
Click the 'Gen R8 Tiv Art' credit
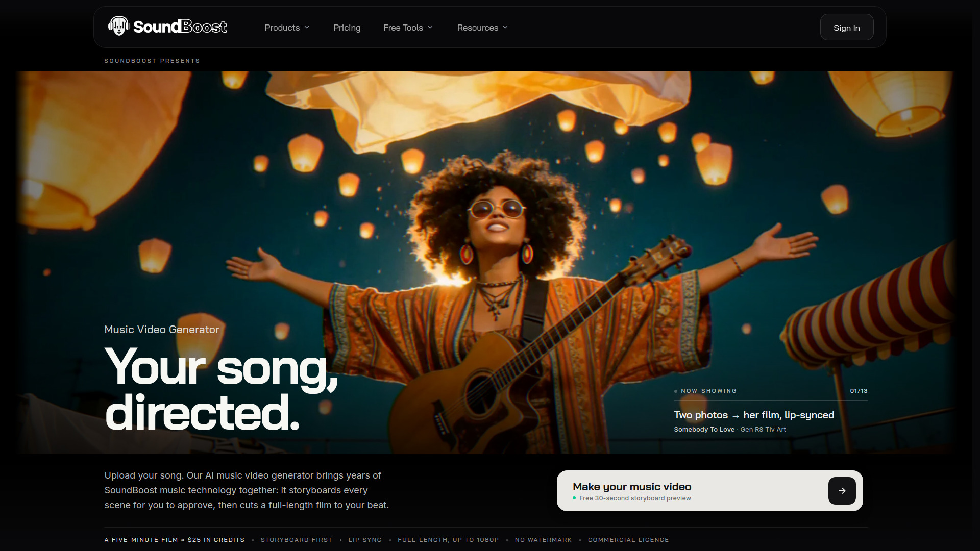point(763,430)
